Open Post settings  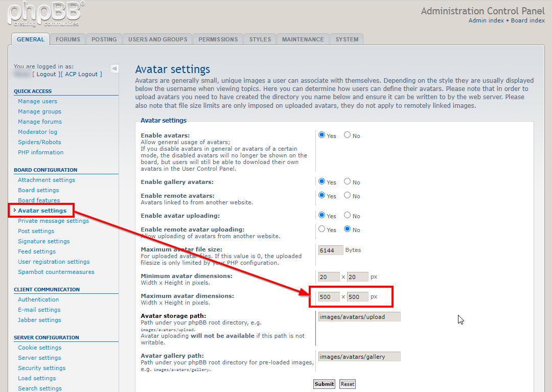(36, 231)
